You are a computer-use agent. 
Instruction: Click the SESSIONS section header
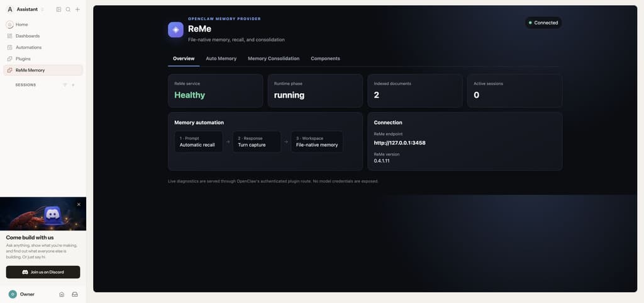click(25, 85)
